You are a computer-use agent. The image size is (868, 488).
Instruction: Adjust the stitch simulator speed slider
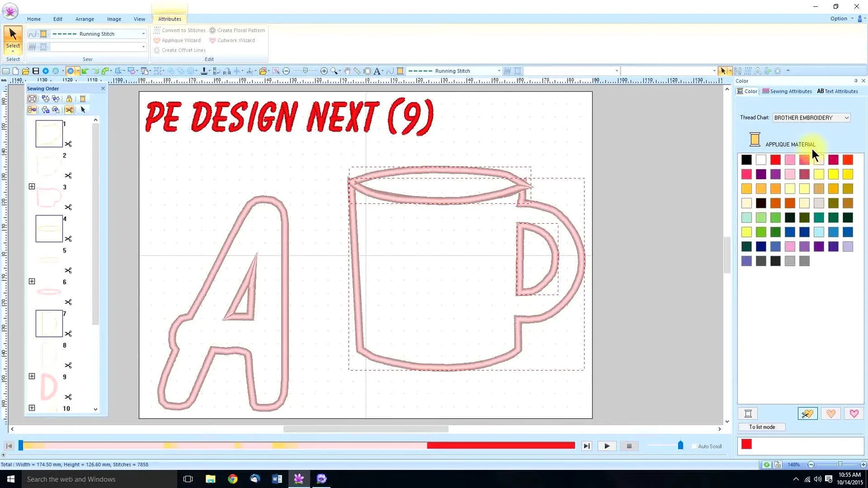coord(680,446)
